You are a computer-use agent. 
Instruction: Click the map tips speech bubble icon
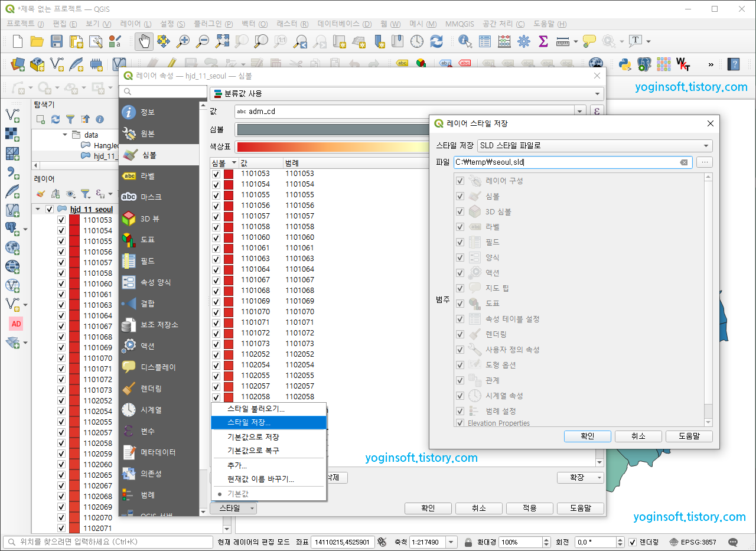[x=589, y=41]
